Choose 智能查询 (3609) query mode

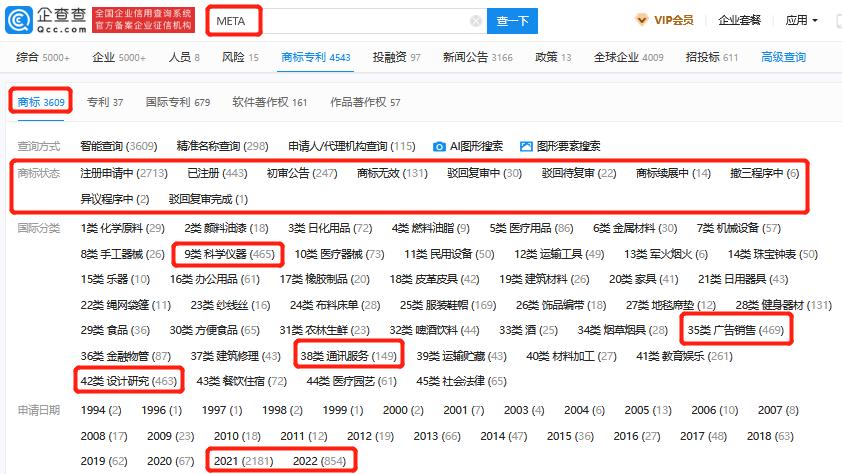[119, 146]
